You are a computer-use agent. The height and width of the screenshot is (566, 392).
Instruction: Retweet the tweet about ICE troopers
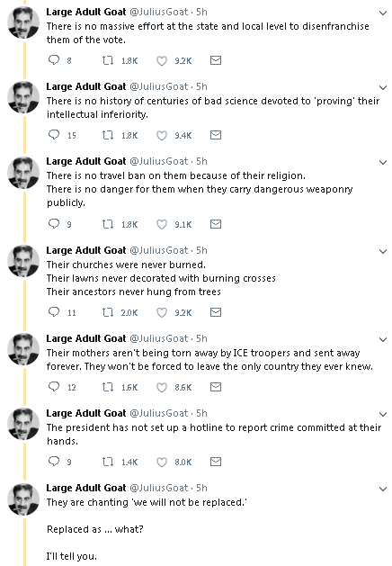[x=108, y=387]
